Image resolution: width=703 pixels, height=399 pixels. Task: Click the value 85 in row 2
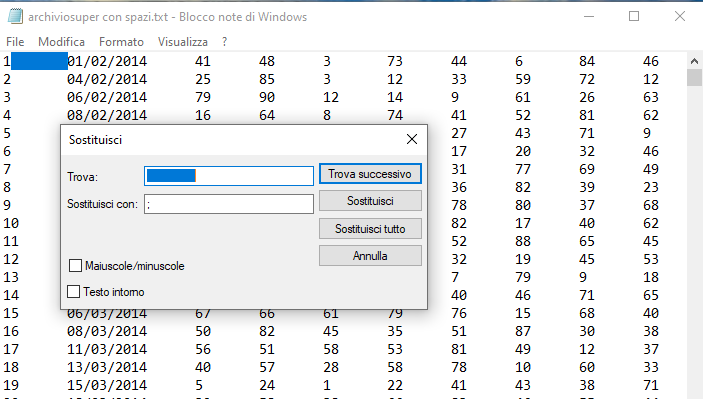(267, 79)
